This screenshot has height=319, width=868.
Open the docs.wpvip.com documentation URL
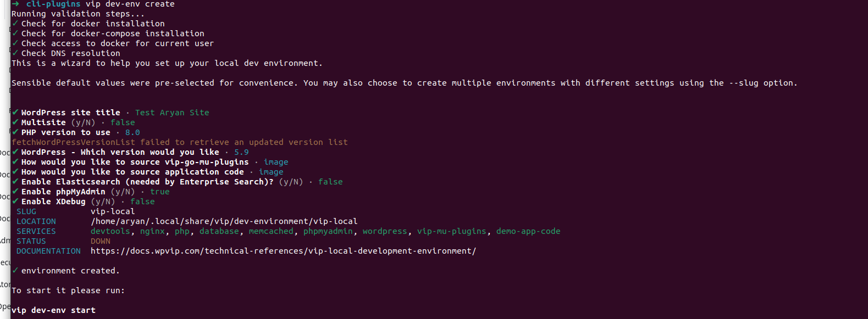pyautogui.click(x=283, y=251)
